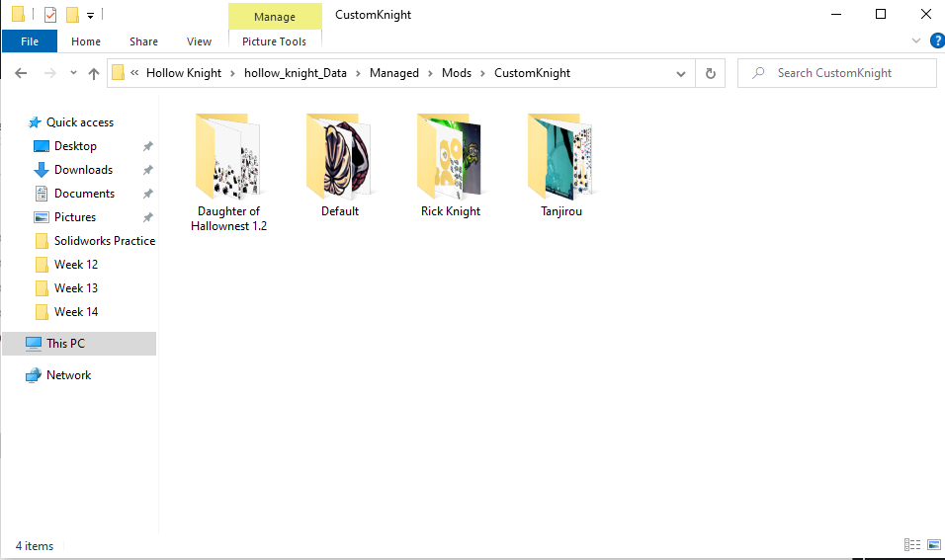Switch to details view layout icon
This screenshot has width=945, height=560.
[x=912, y=545]
